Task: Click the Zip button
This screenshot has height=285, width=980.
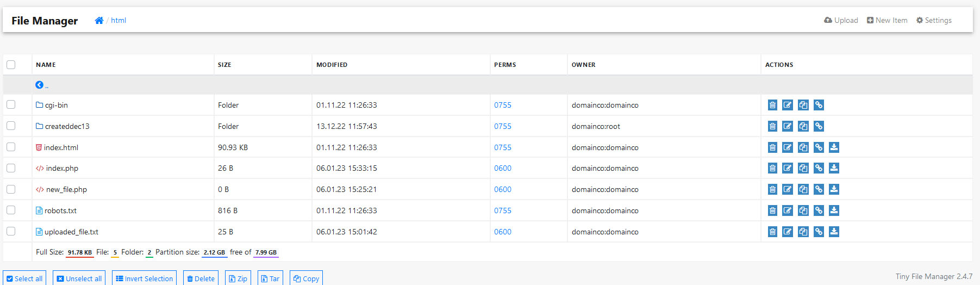Action: pyautogui.click(x=238, y=278)
